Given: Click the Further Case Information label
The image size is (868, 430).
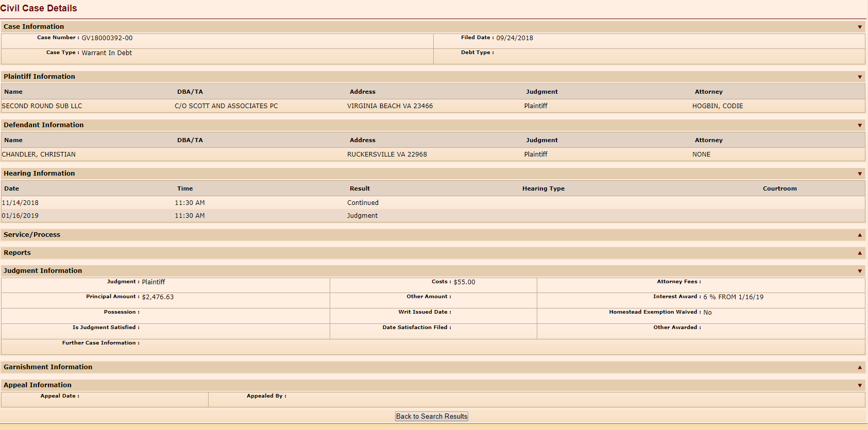Looking at the screenshot, I should click(101, 343).
